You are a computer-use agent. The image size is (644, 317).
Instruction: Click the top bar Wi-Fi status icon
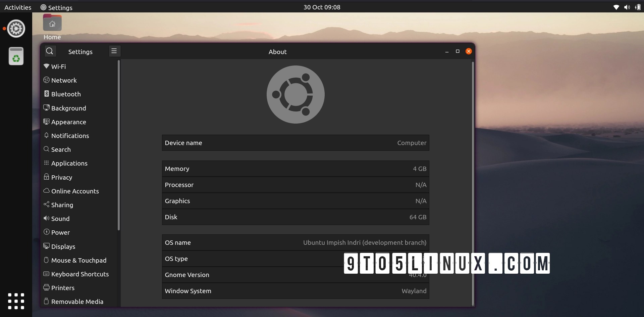pos(616,7)
